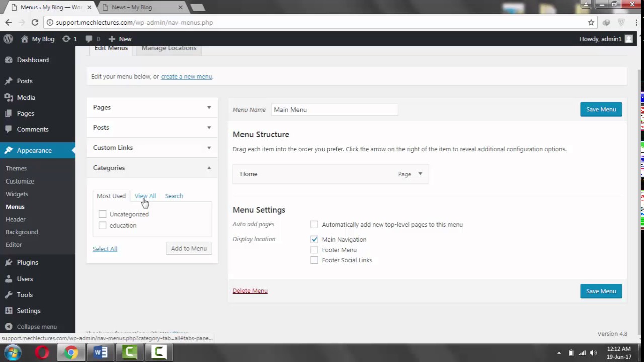Click the plus New icon in admin bar
Image resolution: width=644 pixels, height=362 pixels.
click(112, 39)
